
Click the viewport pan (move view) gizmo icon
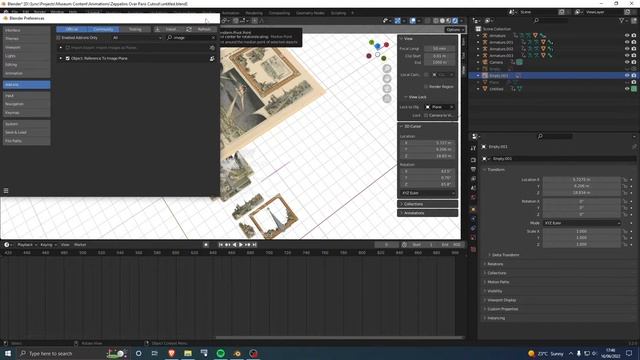pos(387,78)
